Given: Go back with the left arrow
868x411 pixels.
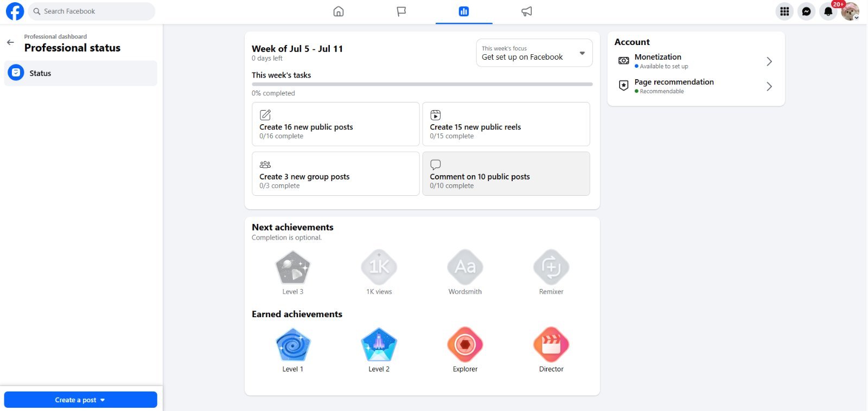Looking at the screenshot, I should point(10,42).
